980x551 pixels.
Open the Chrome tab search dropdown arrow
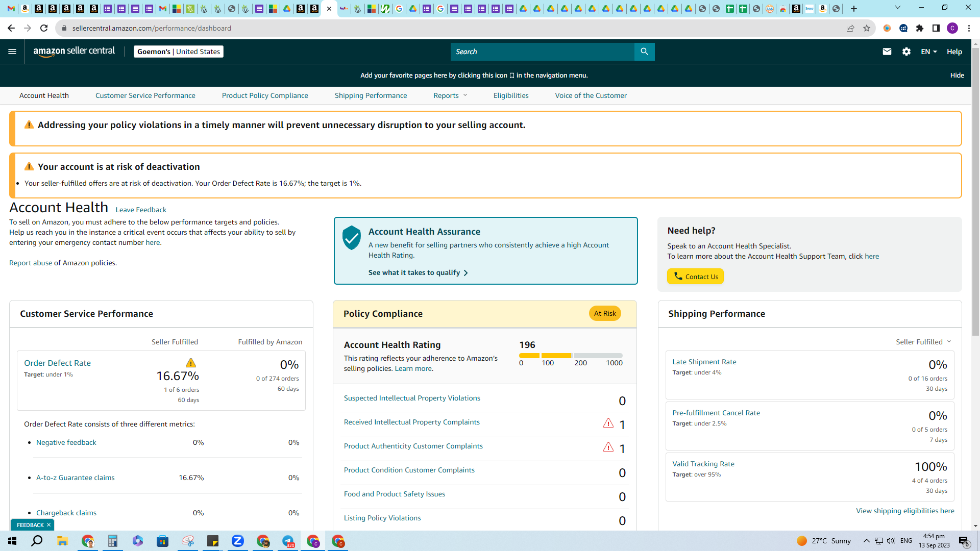pyautogui.click(x=898, y=8)
